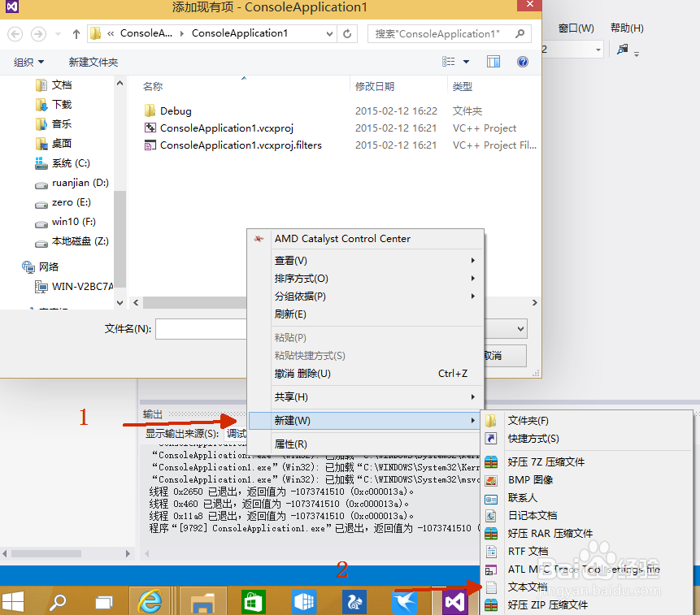Change the file view layout icon
The height and width of the screenshot is (615, 700).
448,62
